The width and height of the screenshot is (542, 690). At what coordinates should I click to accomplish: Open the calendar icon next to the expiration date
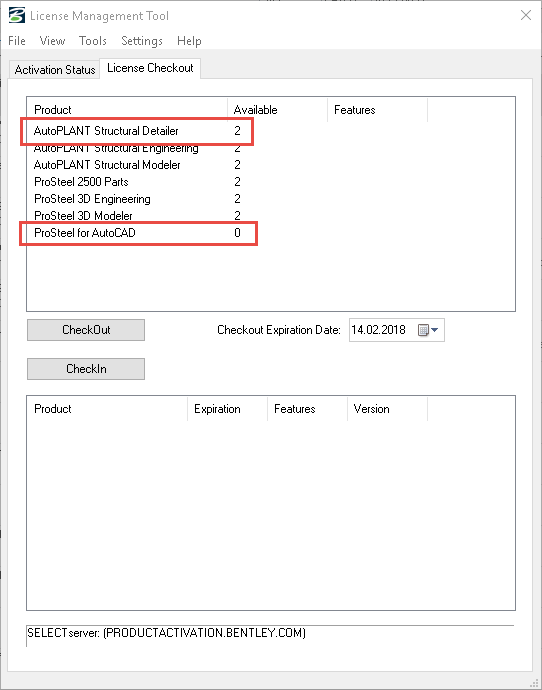tap(423, 330)
